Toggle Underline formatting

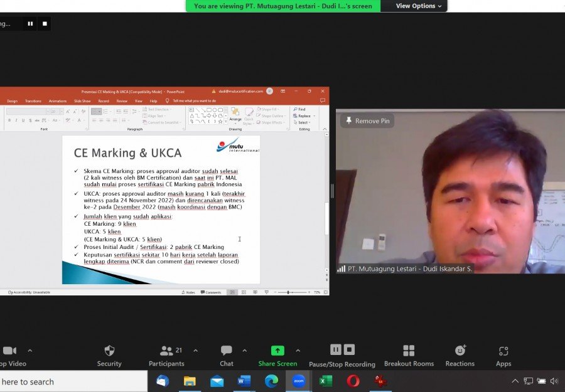point(23,120)
